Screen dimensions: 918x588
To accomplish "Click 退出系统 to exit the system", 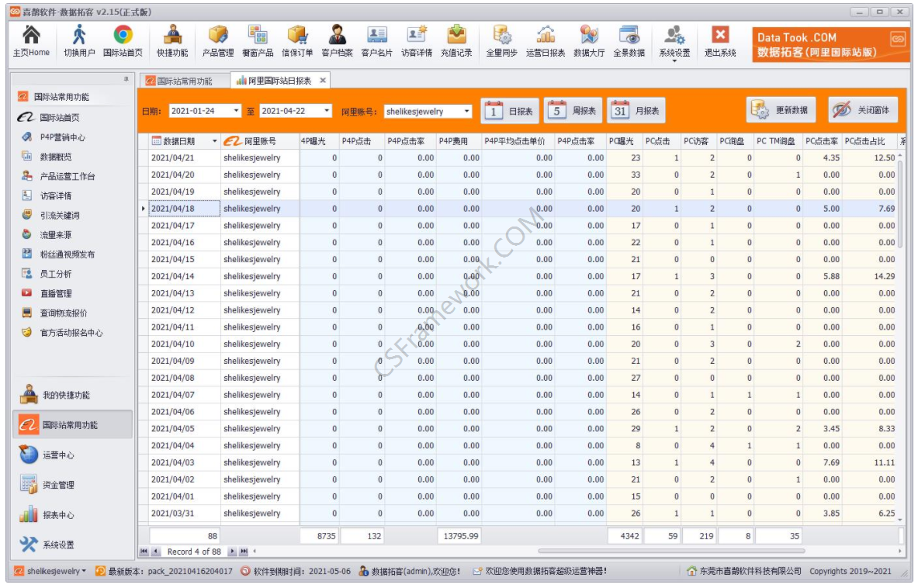I will click(720, 41).
